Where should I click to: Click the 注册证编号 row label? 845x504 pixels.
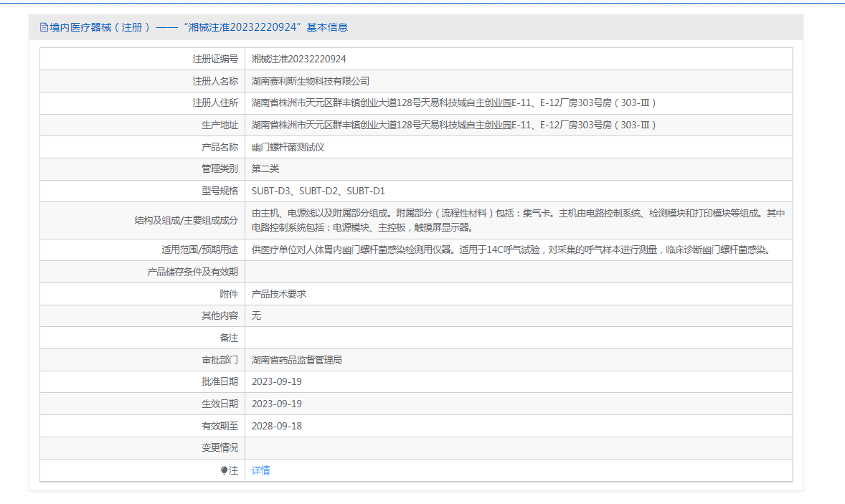pyautogui.click(x=215, y=60)
